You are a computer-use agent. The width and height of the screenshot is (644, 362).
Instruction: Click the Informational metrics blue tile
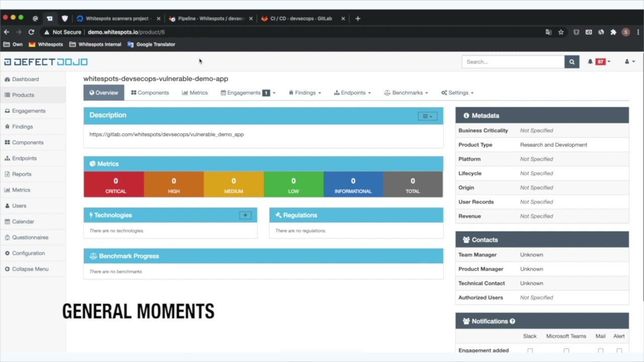pyautogui.click(x=353, y=185)
